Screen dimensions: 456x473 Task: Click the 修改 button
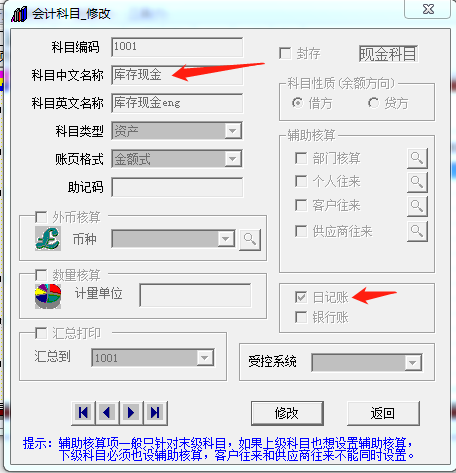[287, 413]
